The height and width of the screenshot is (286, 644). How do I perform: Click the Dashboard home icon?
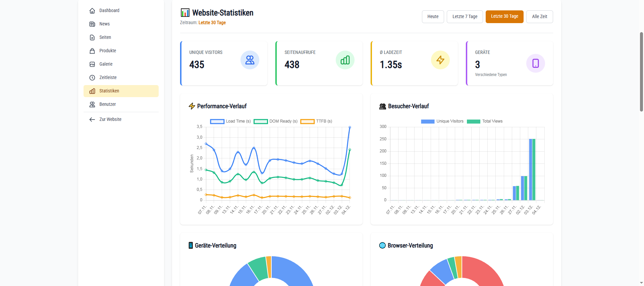coord(92,11)
